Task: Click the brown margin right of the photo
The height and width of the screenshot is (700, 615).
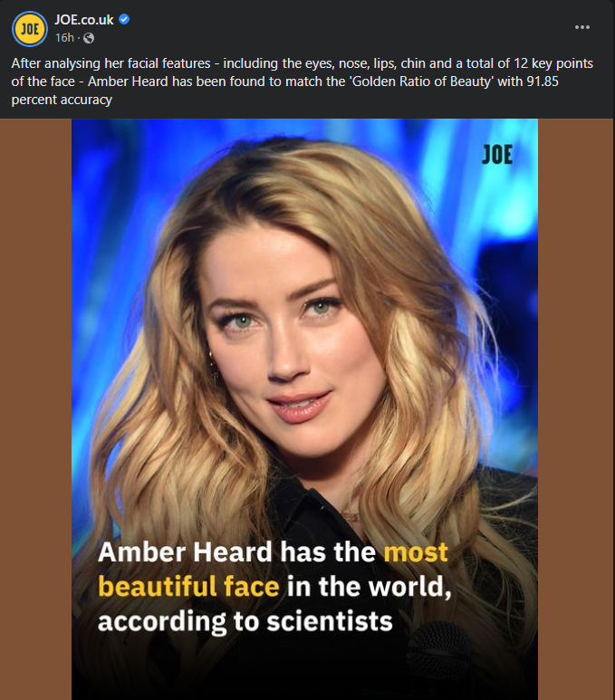Action: coord(576,409)
